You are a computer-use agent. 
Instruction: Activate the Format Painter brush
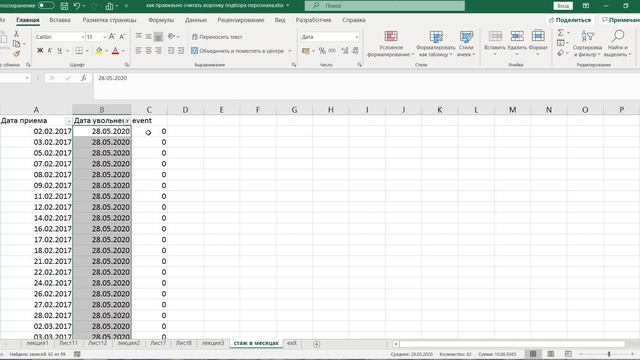(16, 53)
